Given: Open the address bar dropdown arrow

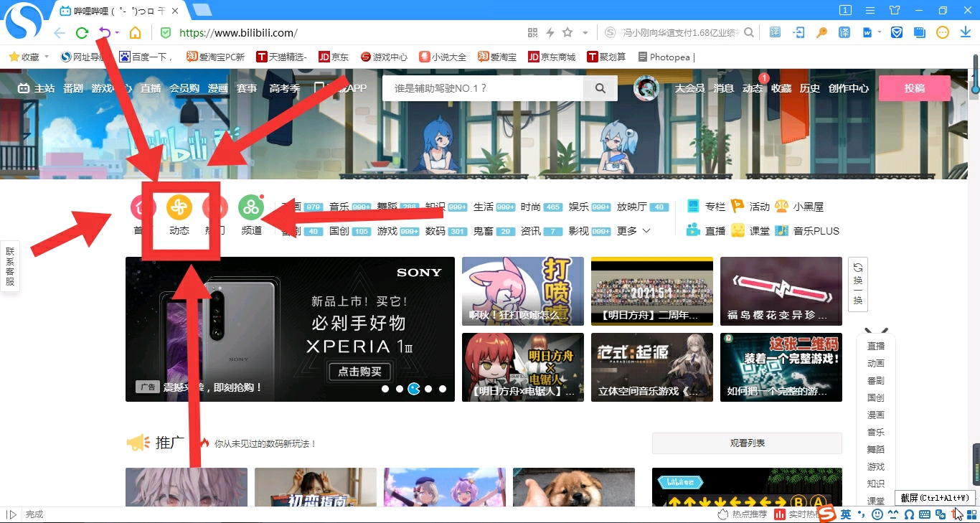Looking at the screenshot, I should point(585,33).
